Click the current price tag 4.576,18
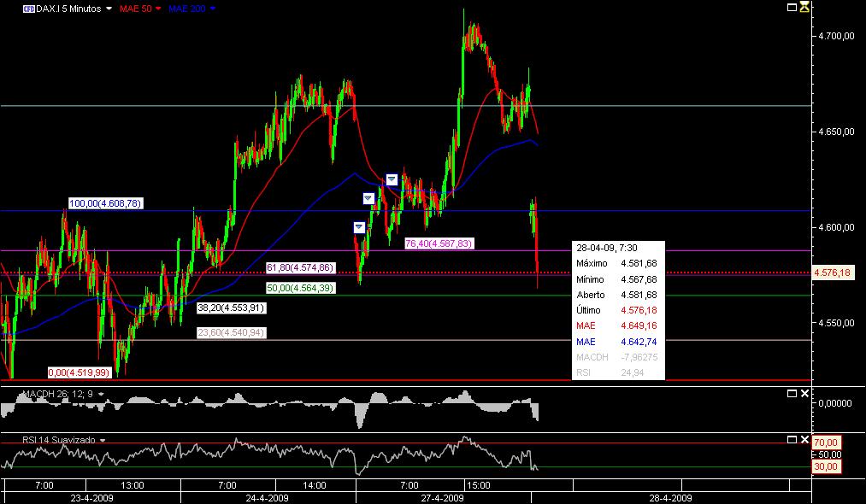 pyautogui.click(x=832, y=273)
